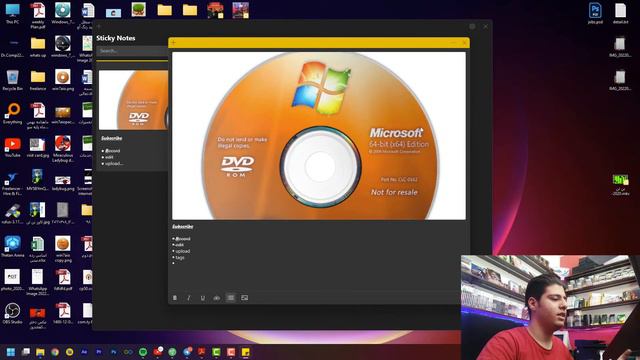Toggle italic formatting in the sticky note

pyautogui.click(x=189, y=298)
